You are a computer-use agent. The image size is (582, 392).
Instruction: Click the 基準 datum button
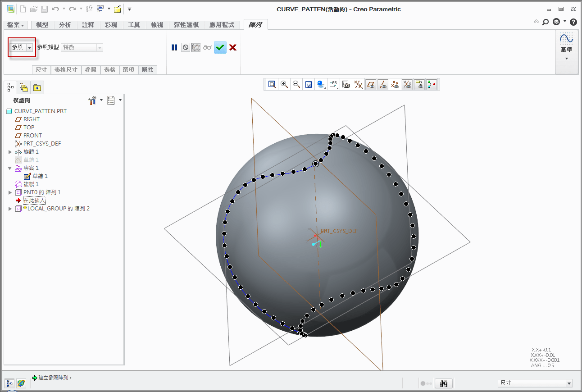point(566,46)
